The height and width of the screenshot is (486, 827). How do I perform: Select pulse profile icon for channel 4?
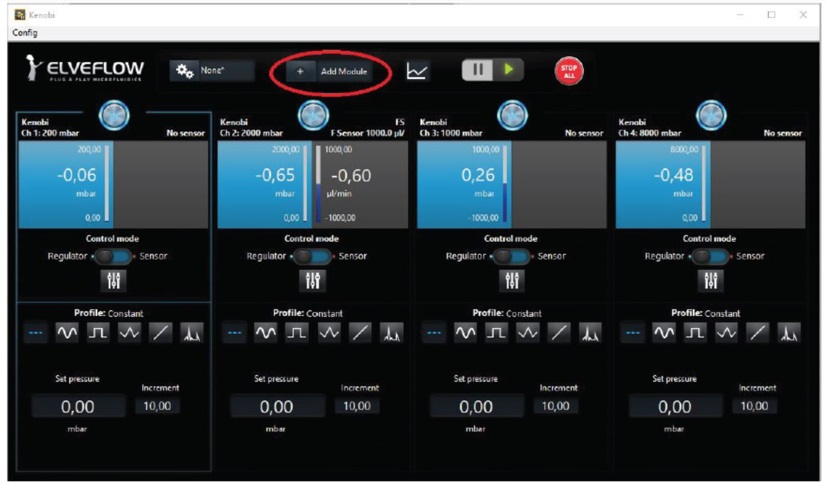tap(789, 333)
